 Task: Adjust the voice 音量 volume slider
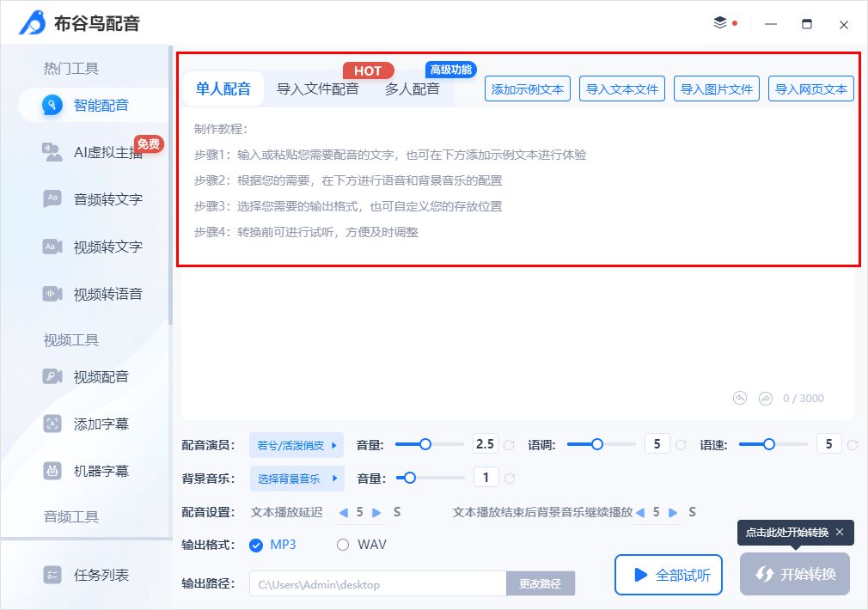[x=425, y=444]
